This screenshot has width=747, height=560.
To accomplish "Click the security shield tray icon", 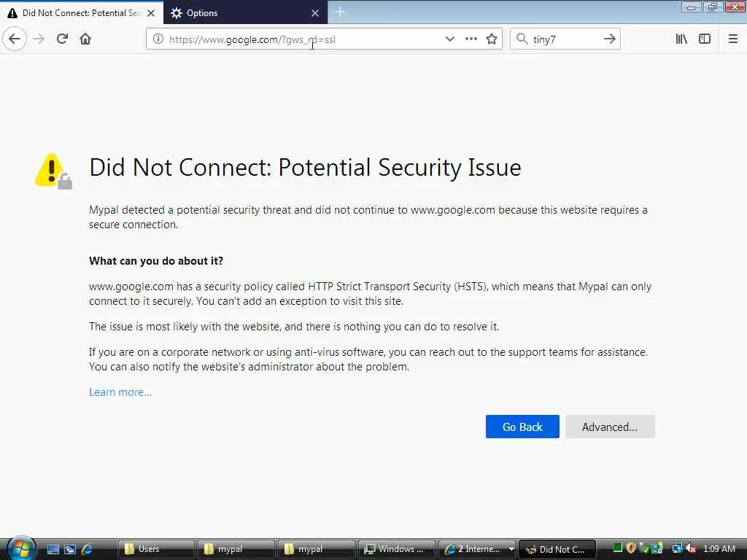I will coord(631,548).
